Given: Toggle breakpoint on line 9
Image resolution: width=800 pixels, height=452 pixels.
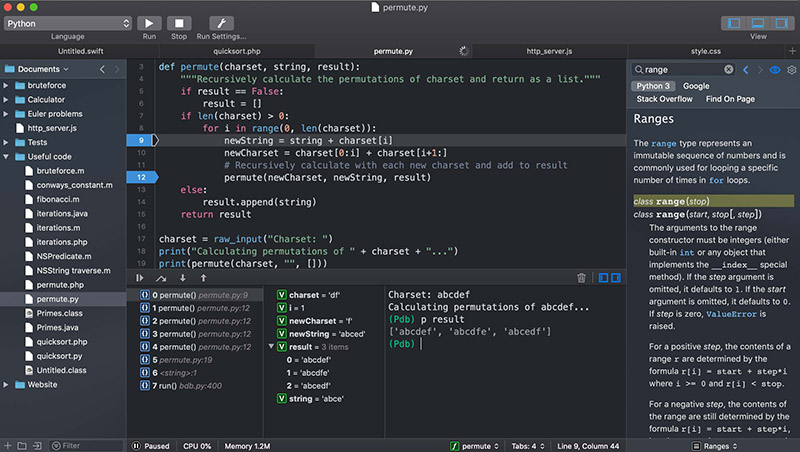Looking at the screenshot, I should [142, 140].
